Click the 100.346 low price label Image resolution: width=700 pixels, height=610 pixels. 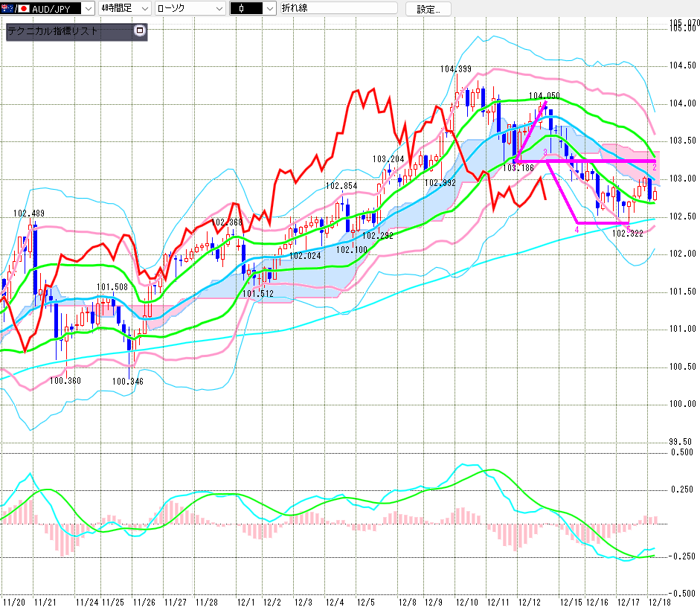(x=127, y=382)
